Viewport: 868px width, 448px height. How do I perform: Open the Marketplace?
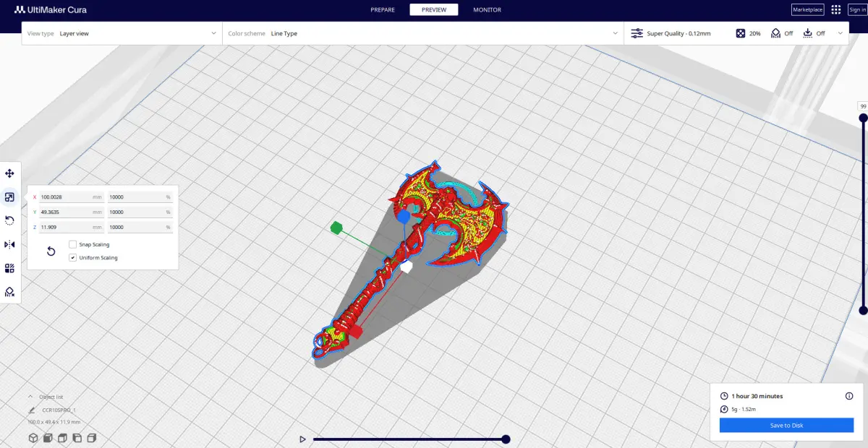807,9
